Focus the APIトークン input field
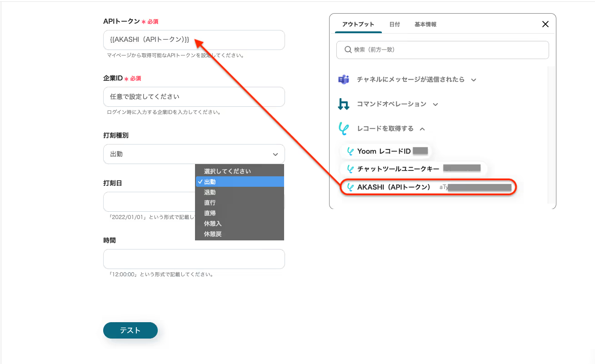The width and height of the screenshot is (595, 364). tap(194, 40)
